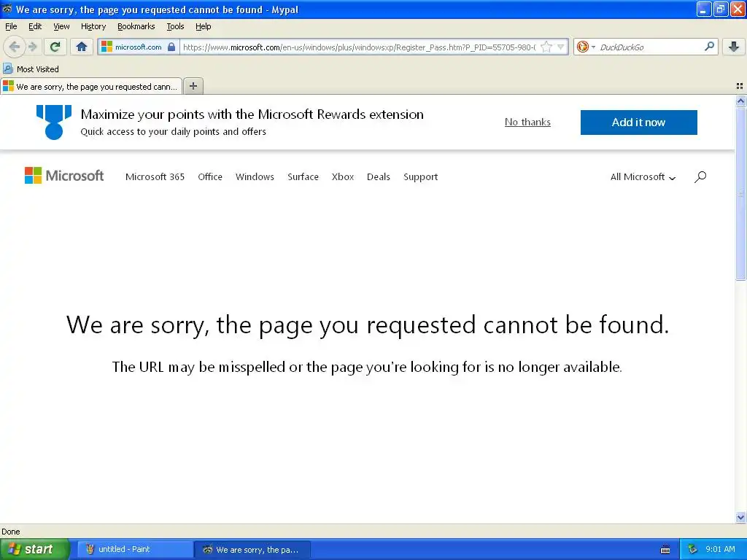Open the list all tabs button
747x560 pixels.
click(740, 86)
